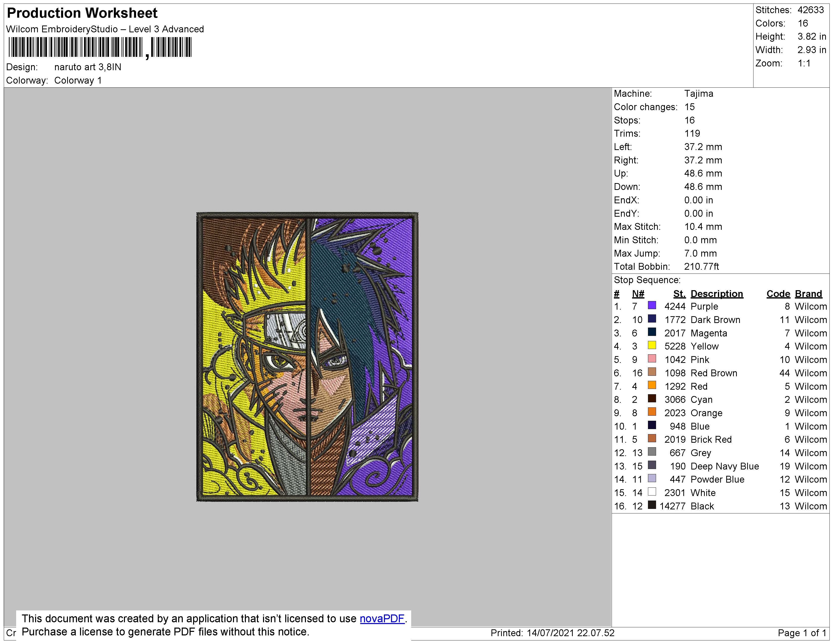Open the novaPDF link
The height and width of the screenshot is (644, 833).
point(382,618)
